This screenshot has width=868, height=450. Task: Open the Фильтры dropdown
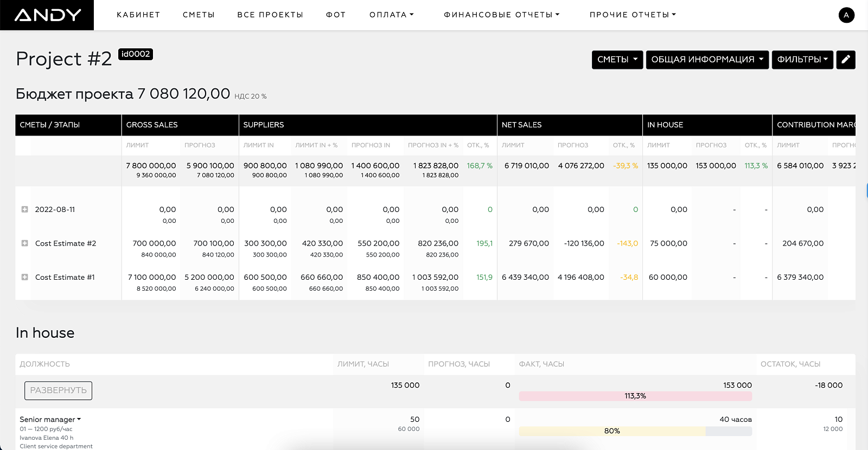(802, 60)
